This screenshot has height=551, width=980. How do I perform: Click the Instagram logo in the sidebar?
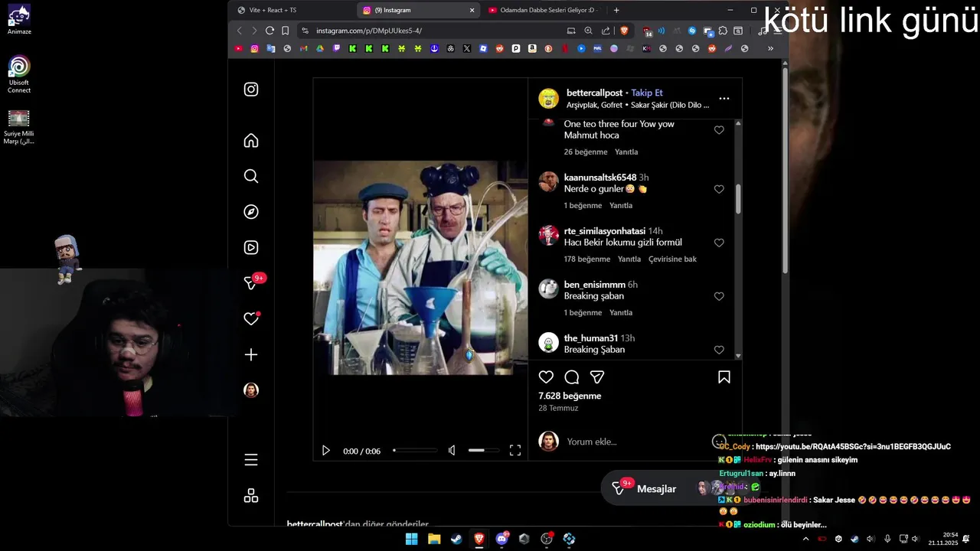(x=251, y=89)
